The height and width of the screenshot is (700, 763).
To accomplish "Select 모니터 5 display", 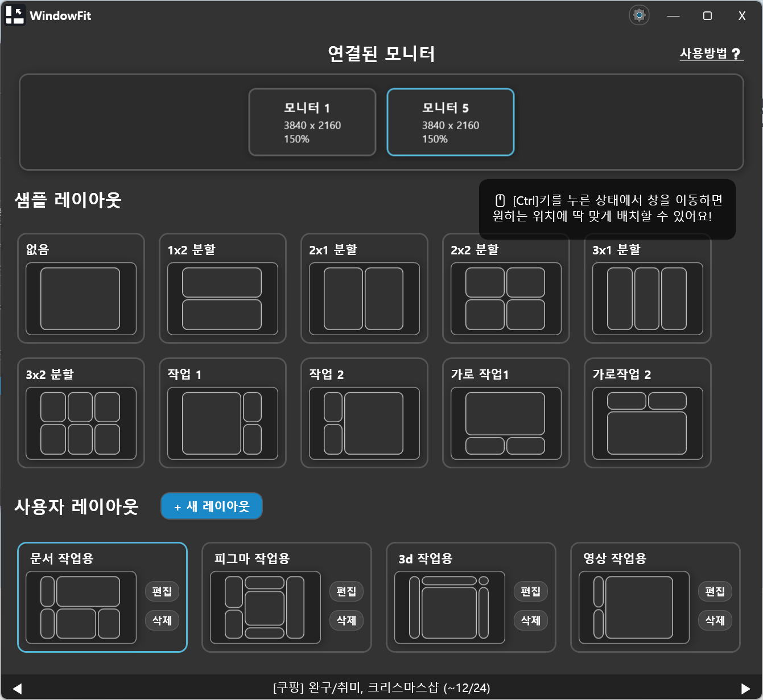I will [x=450, y=122].
